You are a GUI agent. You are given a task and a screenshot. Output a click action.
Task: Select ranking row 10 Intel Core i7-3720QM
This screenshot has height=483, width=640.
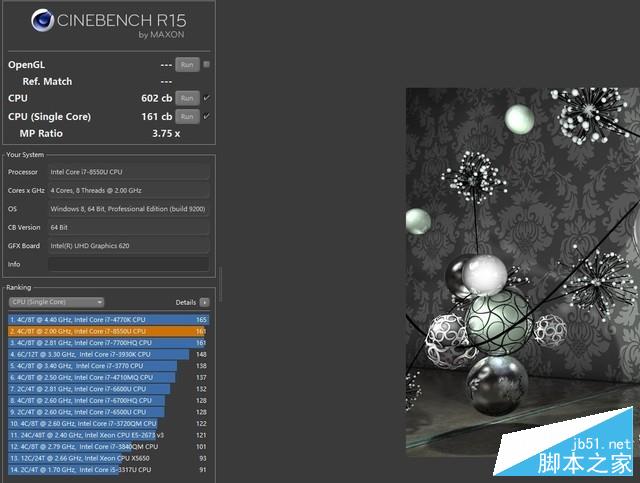109,424
